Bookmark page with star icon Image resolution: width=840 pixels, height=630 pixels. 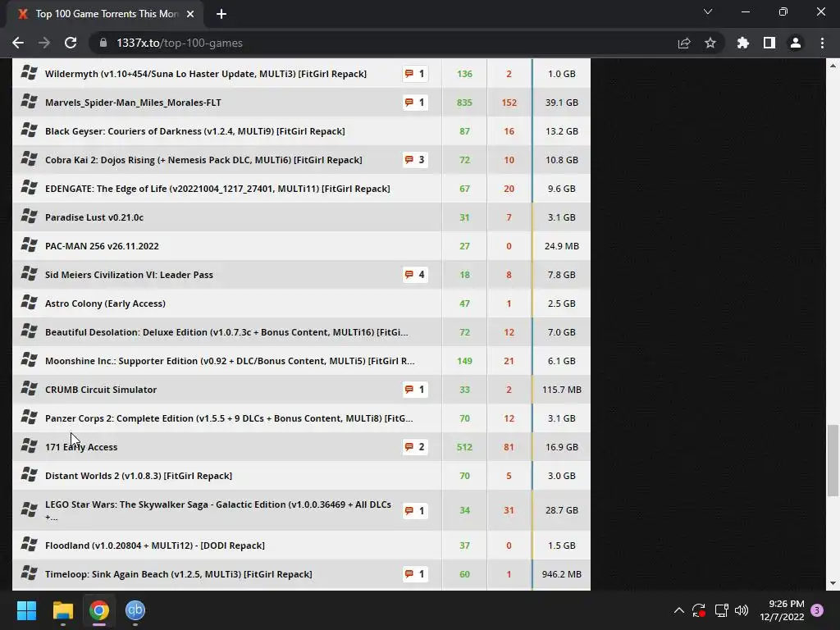[710, 43]
